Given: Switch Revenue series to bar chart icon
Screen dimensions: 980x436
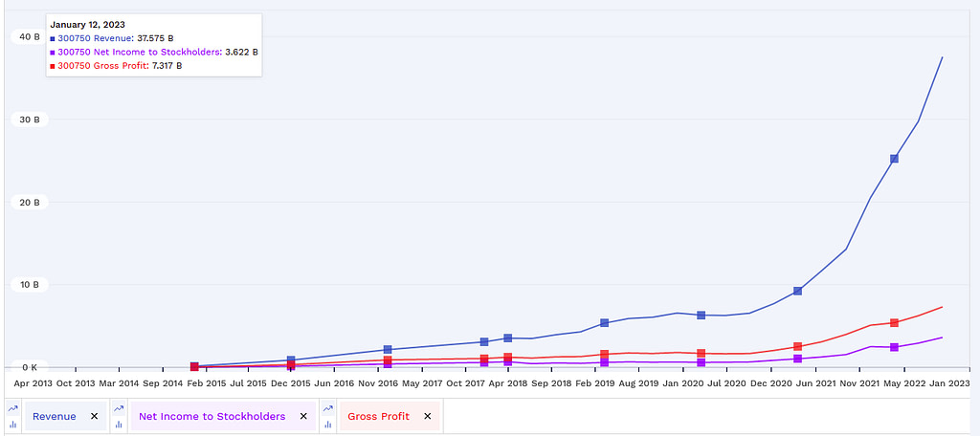Looking at the screenshot, I should 13,424.
